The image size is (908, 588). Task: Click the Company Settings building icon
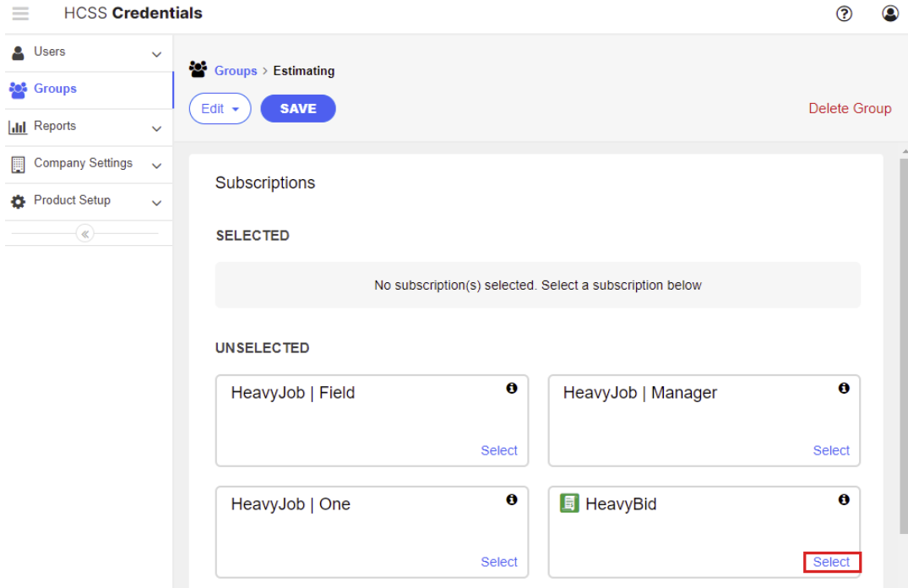click(18, 163)
